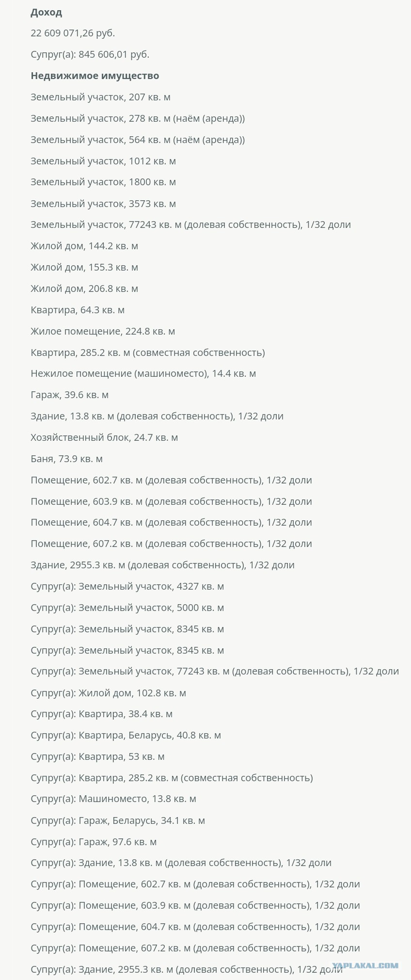Click the spouse's Земельный участок, 5000 кв. м line
This screenshot has height=980, width=411.
[127, 608]
